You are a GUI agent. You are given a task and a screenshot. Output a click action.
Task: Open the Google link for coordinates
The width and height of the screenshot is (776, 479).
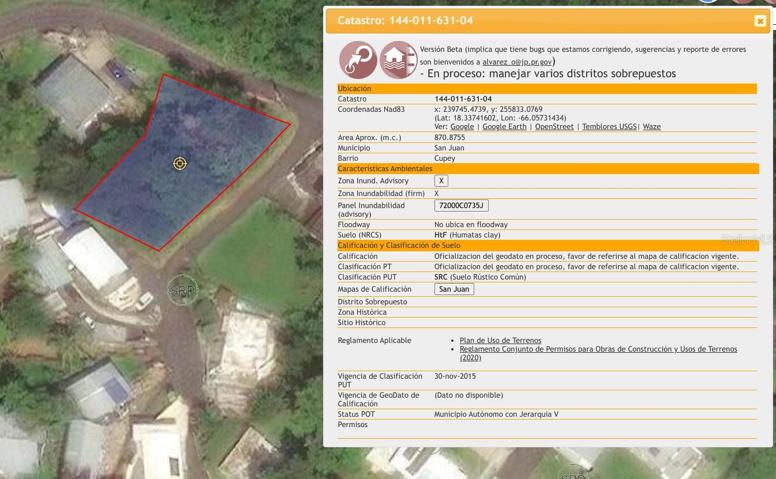point(462,127)
